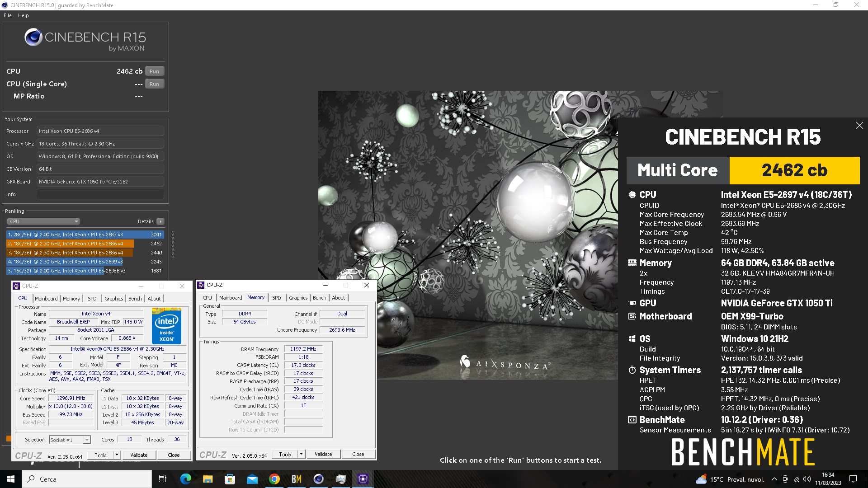
Task: Open the Socket #1 selection dropdown
Action: (x=70, y=440)
